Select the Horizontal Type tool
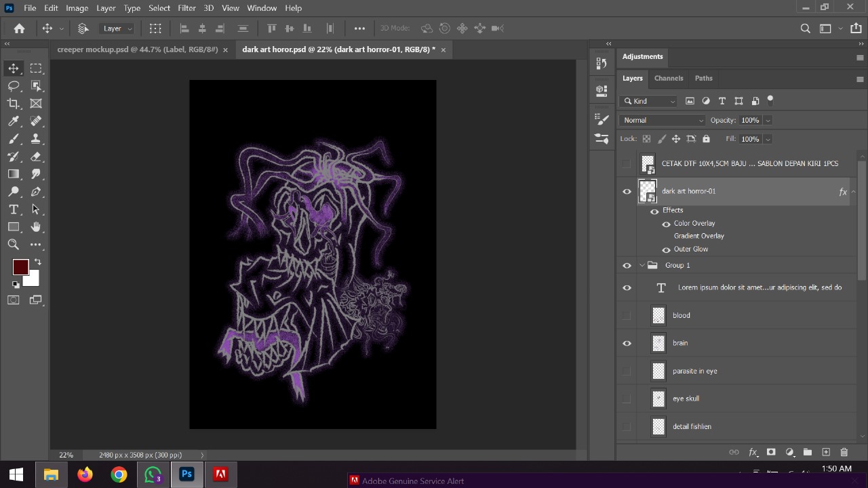Image resolution: width=868 pixels, height=488 pixels. click(14, 209)
